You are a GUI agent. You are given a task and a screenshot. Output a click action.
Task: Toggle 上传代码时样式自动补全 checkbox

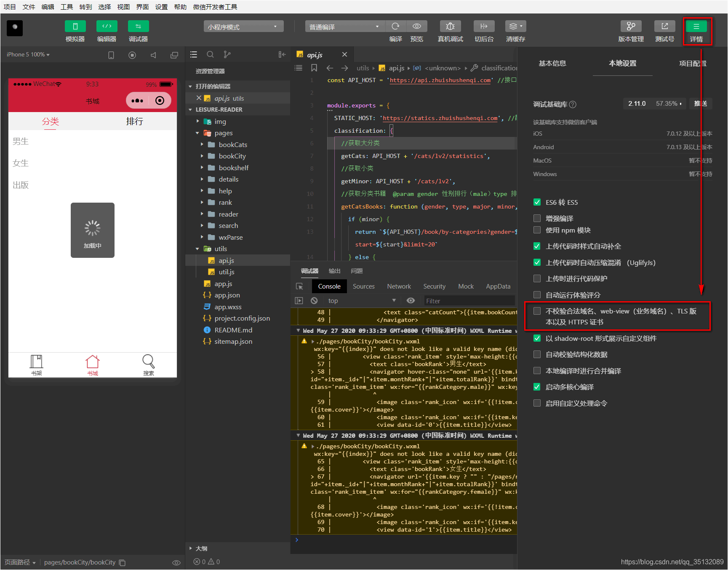click(537, 246)
